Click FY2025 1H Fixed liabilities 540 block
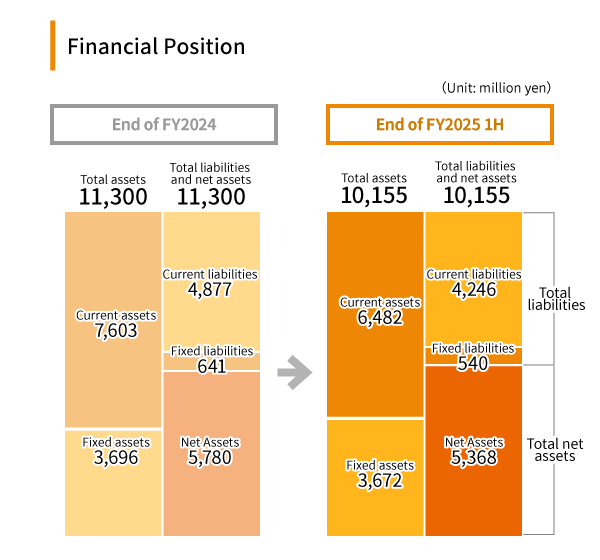The height and width of the screenshot is (560, 600). pos(473,355)
